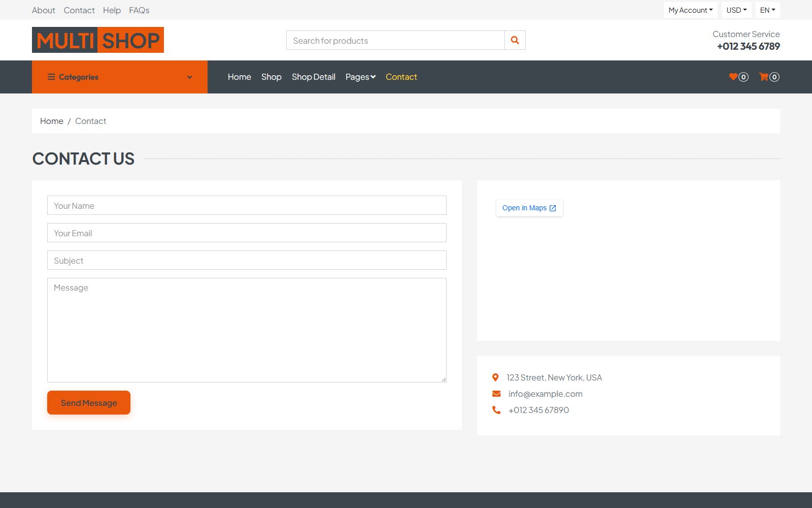Click the search magnifier icon button
The width and height of the screenshot is (812, 508).
coord(515,40)
